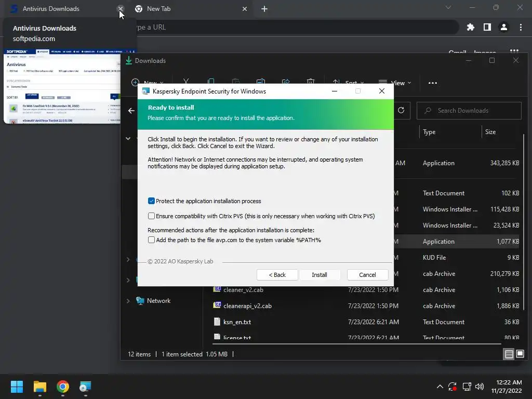
Task: Open the tab search chevron in Chrome
Action: click(448, 7)
